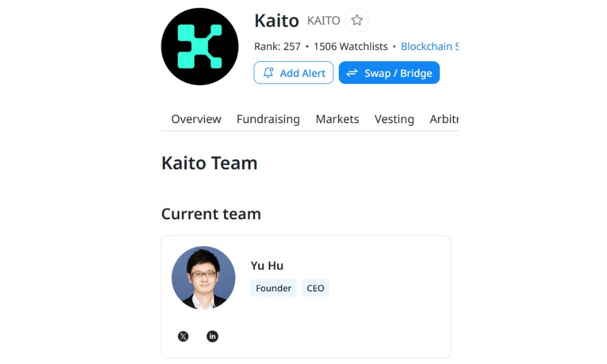Click the KAITO ticker symbol
The width and height of the screenshot is (607, 364).
click(x=322, y=20)
